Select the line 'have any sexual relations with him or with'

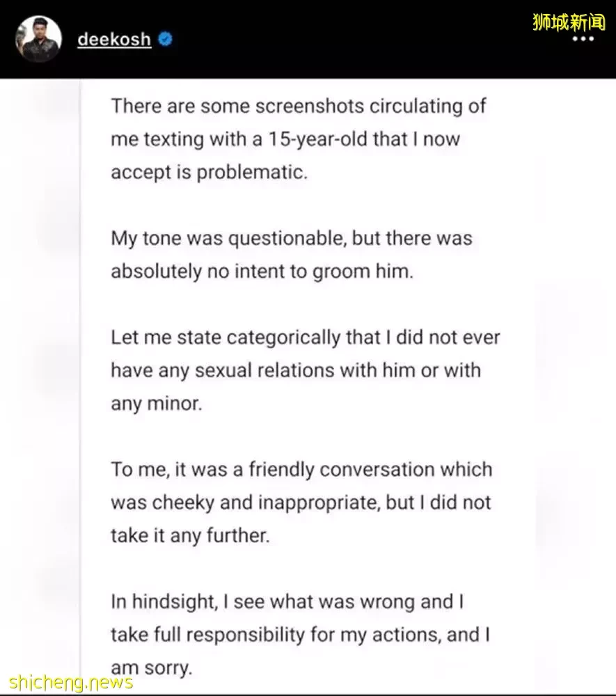pos(296,370)
